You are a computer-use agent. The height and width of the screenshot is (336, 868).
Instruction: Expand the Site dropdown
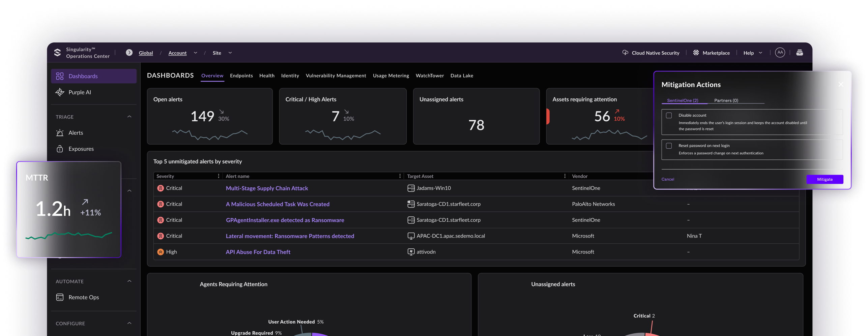point(230,53)
